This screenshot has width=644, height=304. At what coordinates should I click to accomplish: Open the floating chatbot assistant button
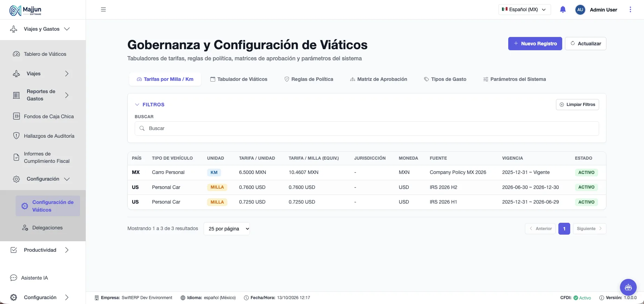coord(628,287)
